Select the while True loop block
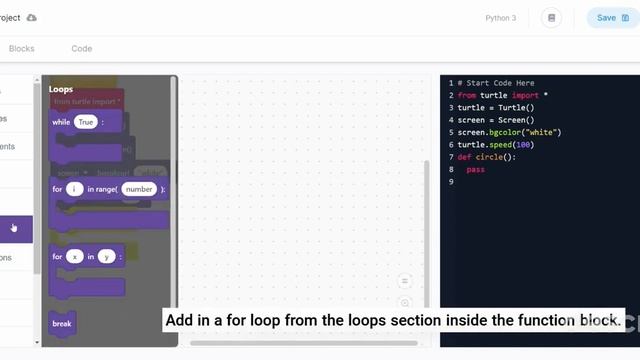The height and width of the screenshot is (360, 640). 85,137
